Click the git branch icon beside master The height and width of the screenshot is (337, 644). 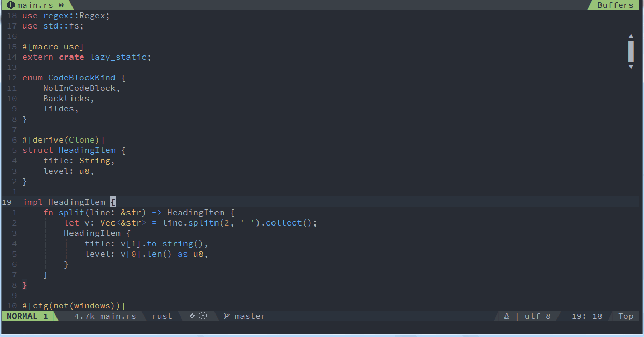226,316
